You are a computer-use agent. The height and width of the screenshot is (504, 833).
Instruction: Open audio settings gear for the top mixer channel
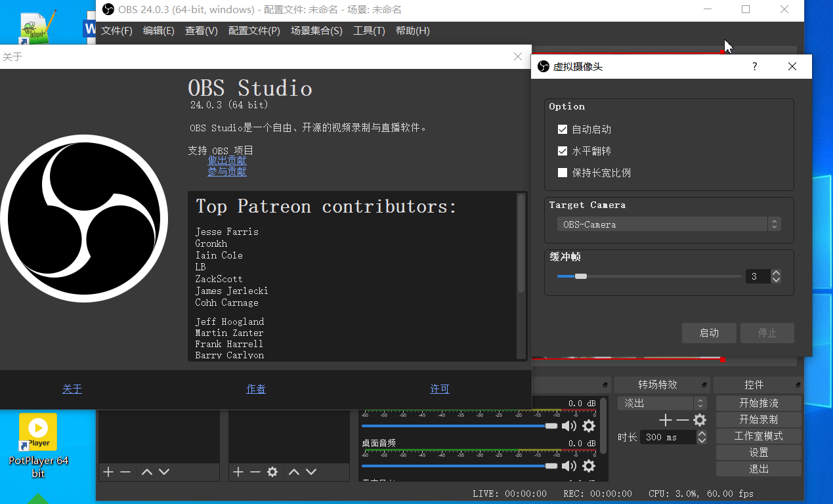[x=589, y=426]
